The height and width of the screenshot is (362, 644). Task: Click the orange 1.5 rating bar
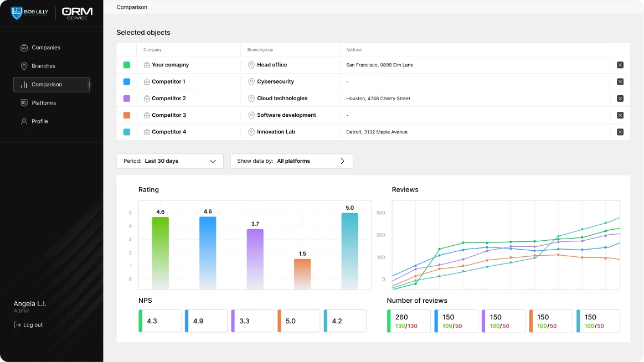pyautogui.click(x=302, y=274)
